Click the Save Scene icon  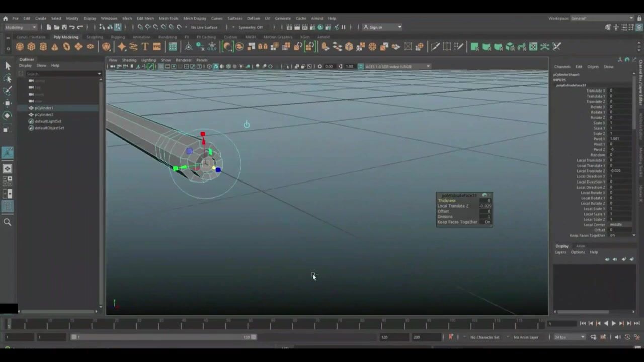click(64, 27)
